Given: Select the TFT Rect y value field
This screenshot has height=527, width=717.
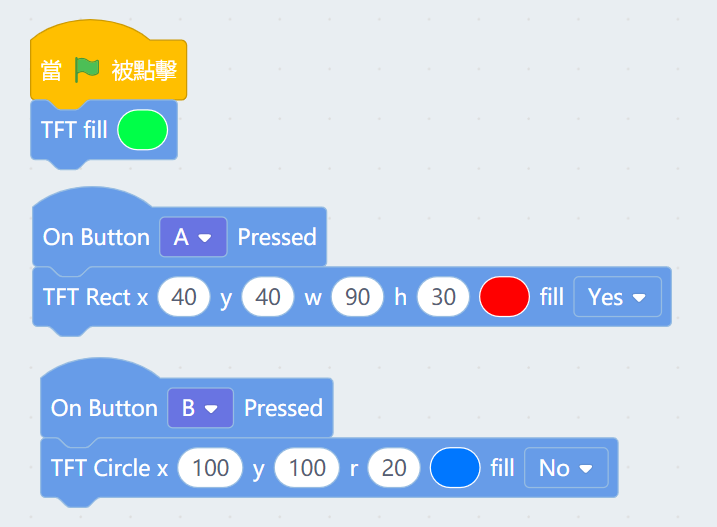Looking at the screenshot, I should pos(268,297).
